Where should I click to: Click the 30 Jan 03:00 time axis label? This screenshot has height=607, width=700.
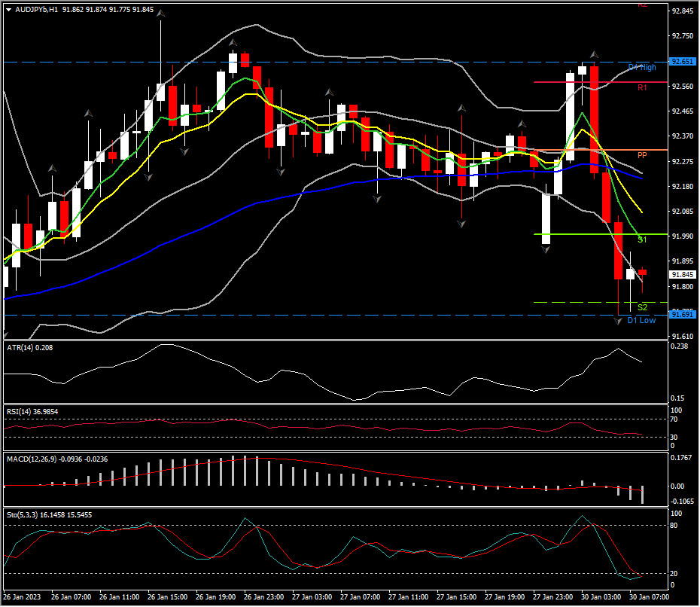[x=600, y=596]
